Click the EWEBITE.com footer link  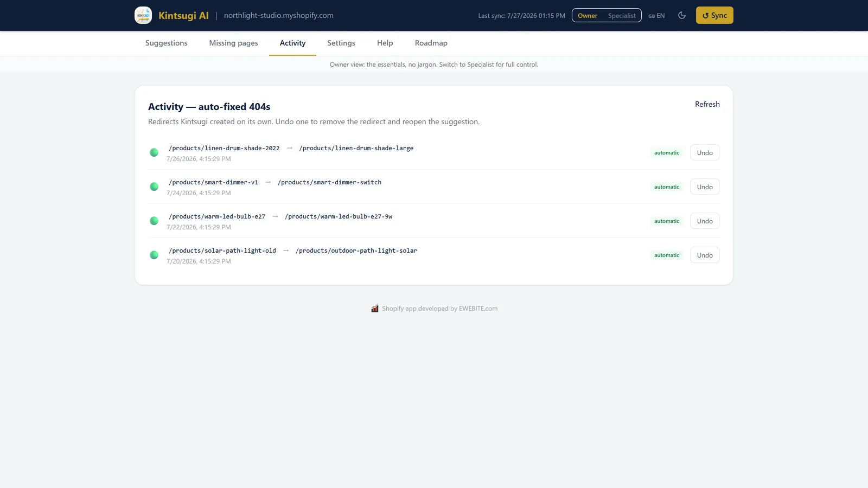[x=478, y=309]
